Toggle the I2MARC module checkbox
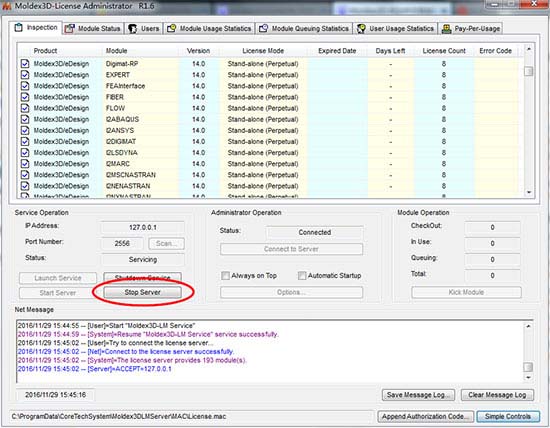The image size is (550, 428). (25, 164)
